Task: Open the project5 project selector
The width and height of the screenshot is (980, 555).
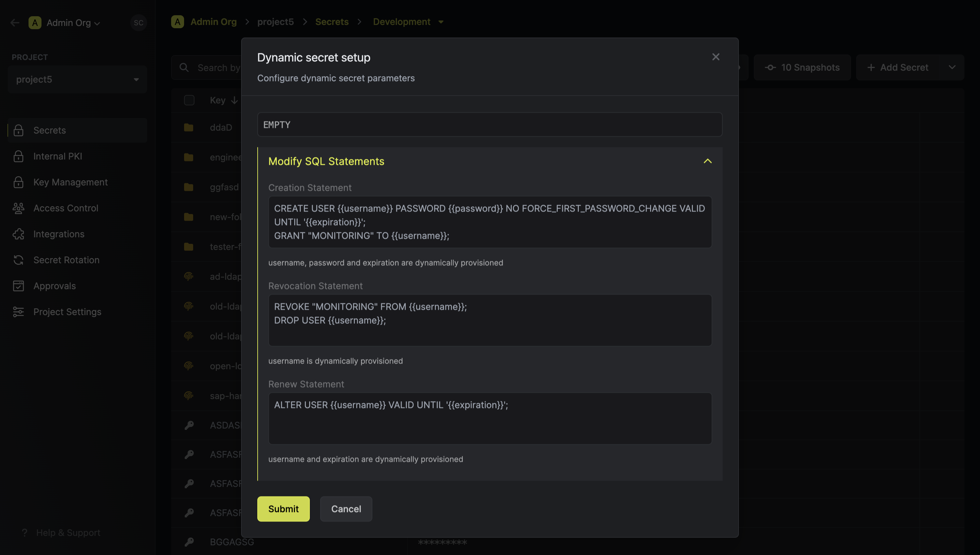Action: click(x=77, y=79)
